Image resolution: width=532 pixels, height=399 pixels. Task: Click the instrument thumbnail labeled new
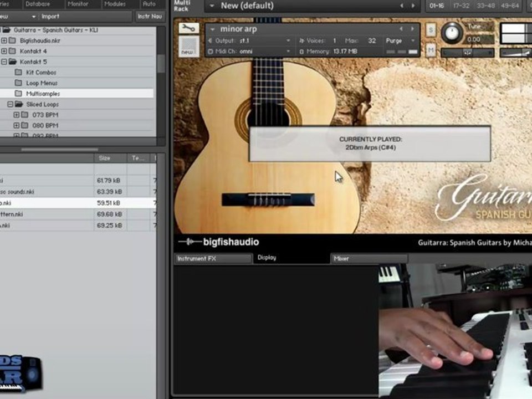tap(188, 46)
